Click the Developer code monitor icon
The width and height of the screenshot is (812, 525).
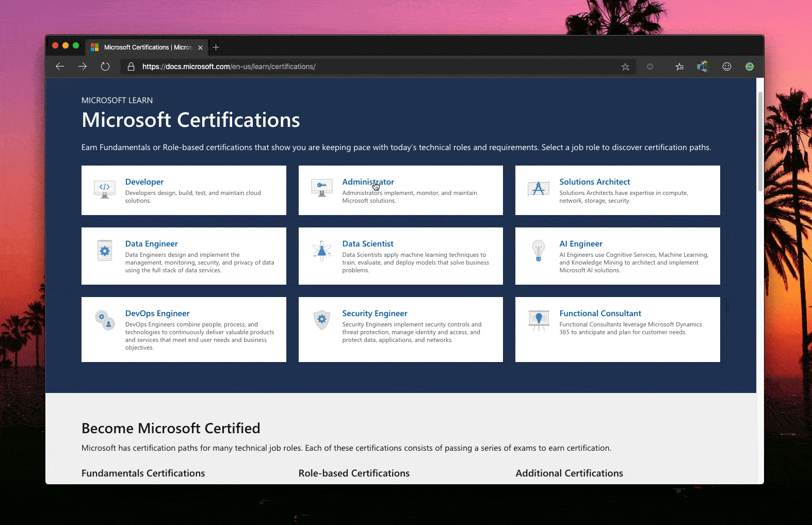(x=105, y=190)
